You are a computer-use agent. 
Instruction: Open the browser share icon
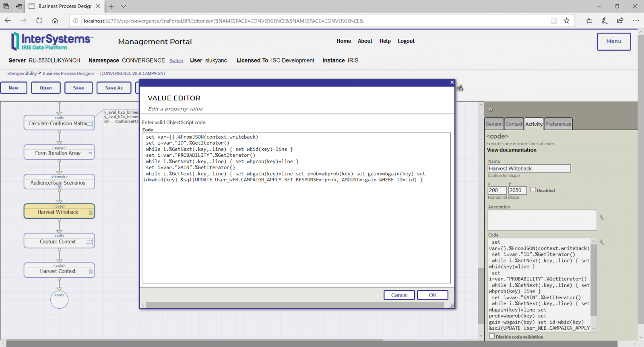pyautogui.click(x=620, y=21)
